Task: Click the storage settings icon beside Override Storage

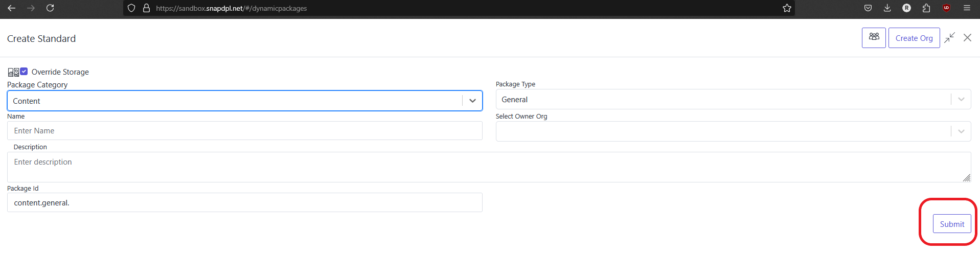Action: tap(13, 72)
